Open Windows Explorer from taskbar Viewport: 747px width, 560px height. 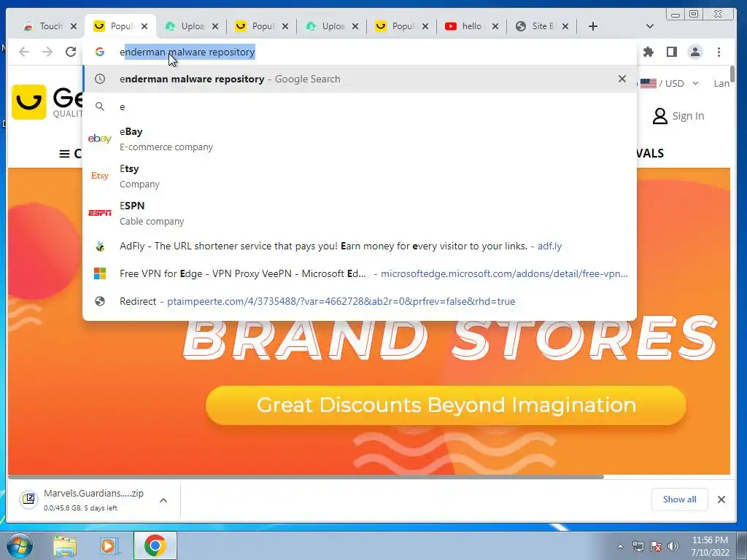click(x=65, y=546)
